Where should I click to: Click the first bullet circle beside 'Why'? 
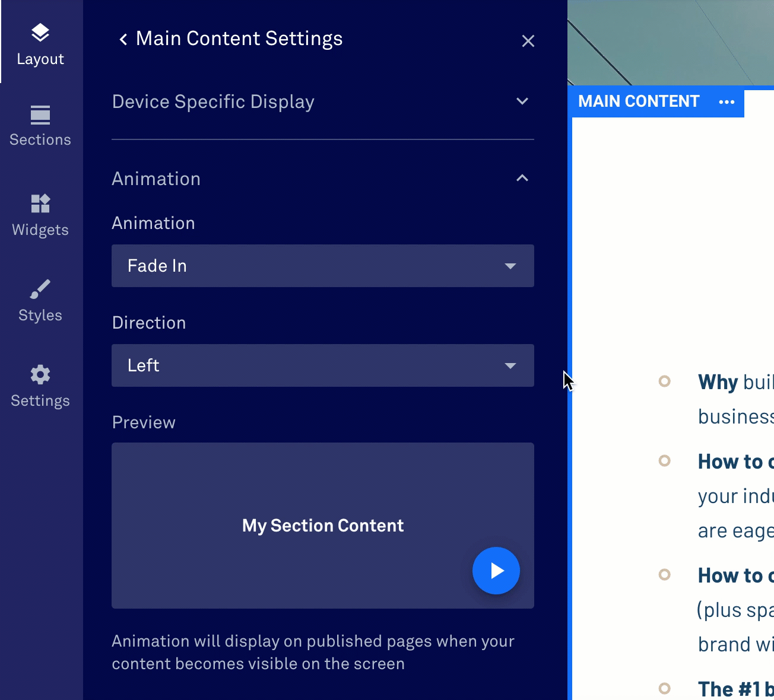pyautogui.click(x=665, y=381)
